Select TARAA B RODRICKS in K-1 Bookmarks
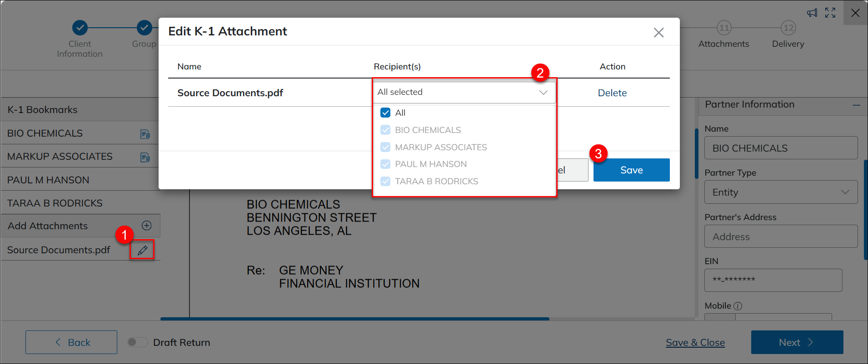 [55, 203]
